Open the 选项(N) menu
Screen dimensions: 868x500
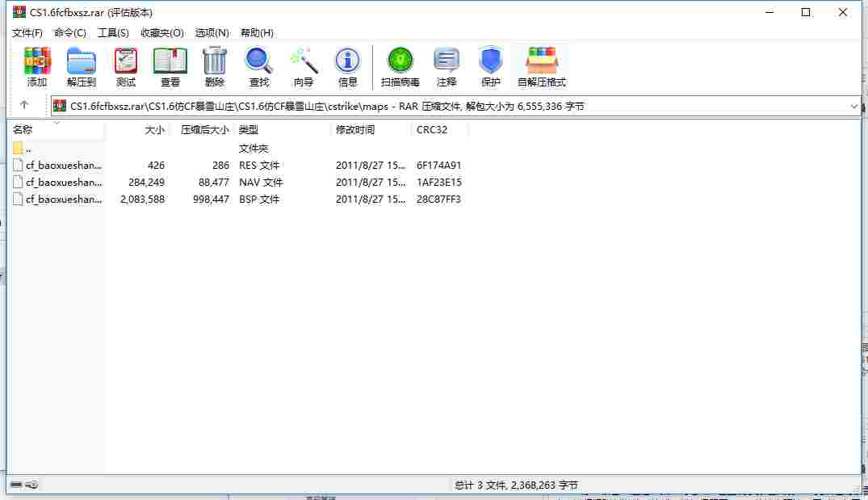tap(212, 32)
